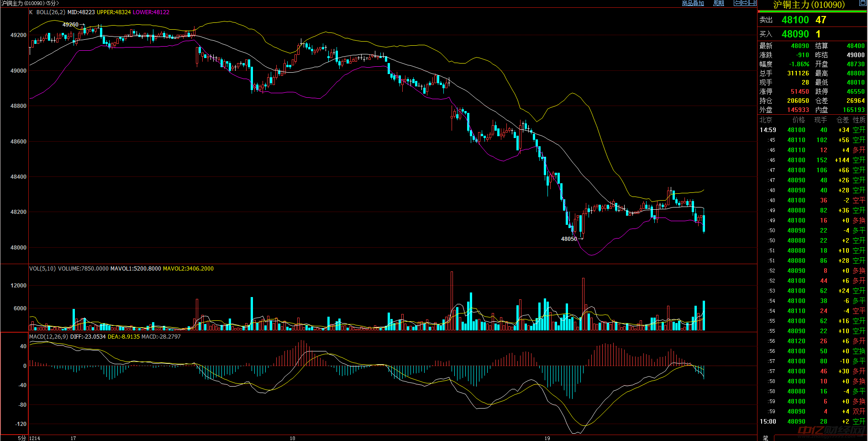Screen dimensions: 868x441
Task: Click the 49260 high price marker
Action: coord(70,25)
